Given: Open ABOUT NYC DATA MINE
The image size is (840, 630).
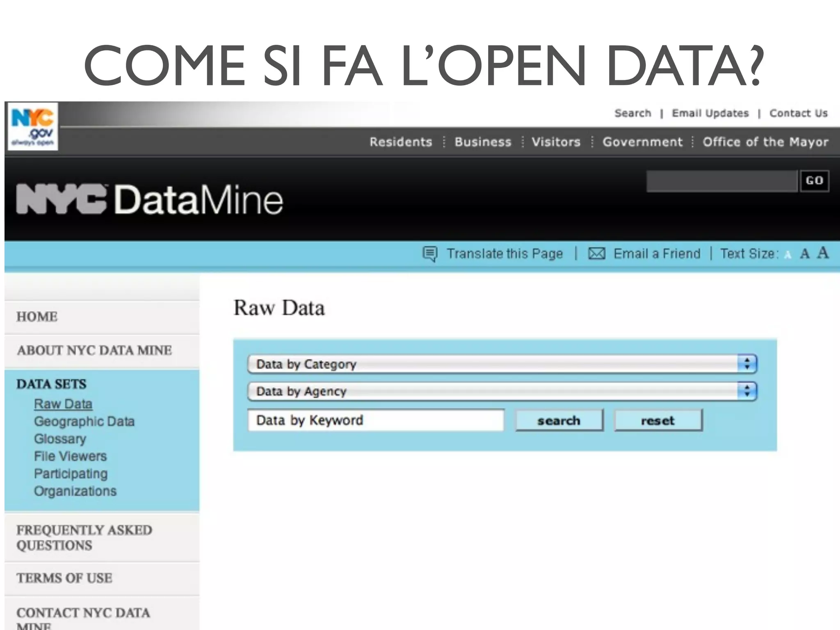Looking at the screenshot, I should [x=94, y=351].
